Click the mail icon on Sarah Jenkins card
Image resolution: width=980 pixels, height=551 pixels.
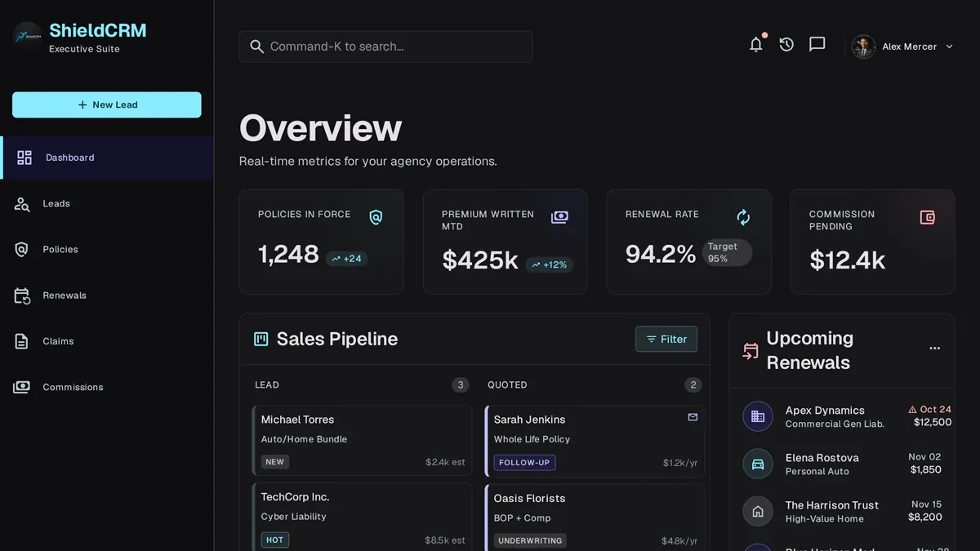pos(693,417)
